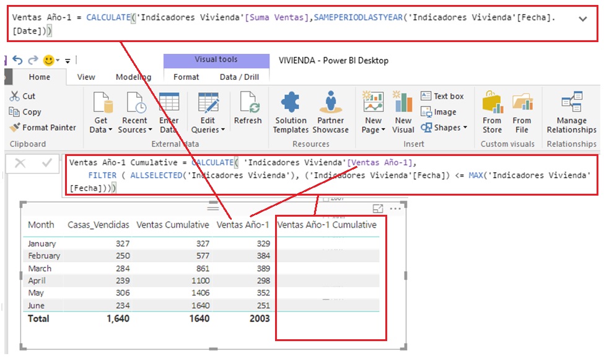604x364 pixels.
Task: Open the table visual's more options ellipsis
Action: (395, 209)
